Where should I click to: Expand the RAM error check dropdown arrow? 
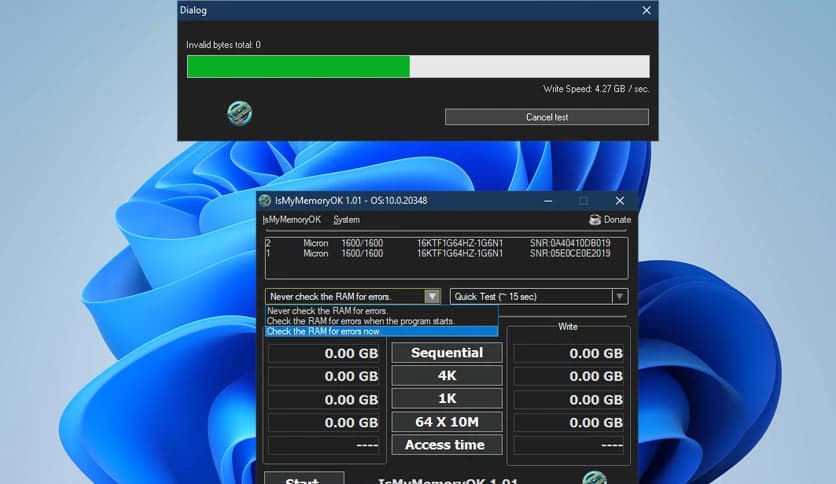pos(431,296)
